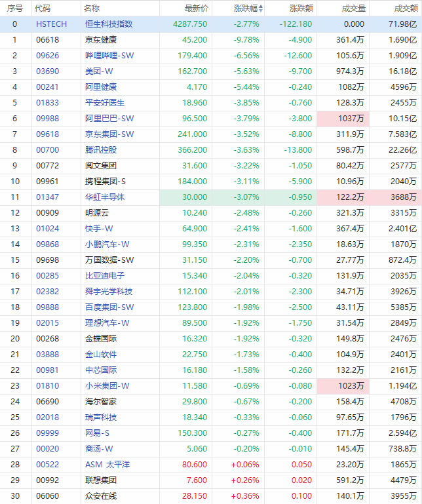Open stock code 09626
This screenshot has width=422, height=504.
[48, 56]
